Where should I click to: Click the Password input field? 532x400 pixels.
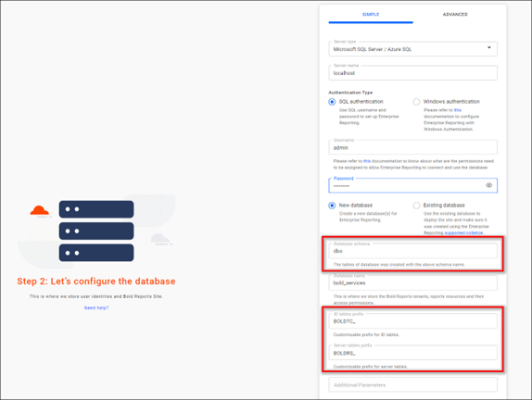[413, 185]
